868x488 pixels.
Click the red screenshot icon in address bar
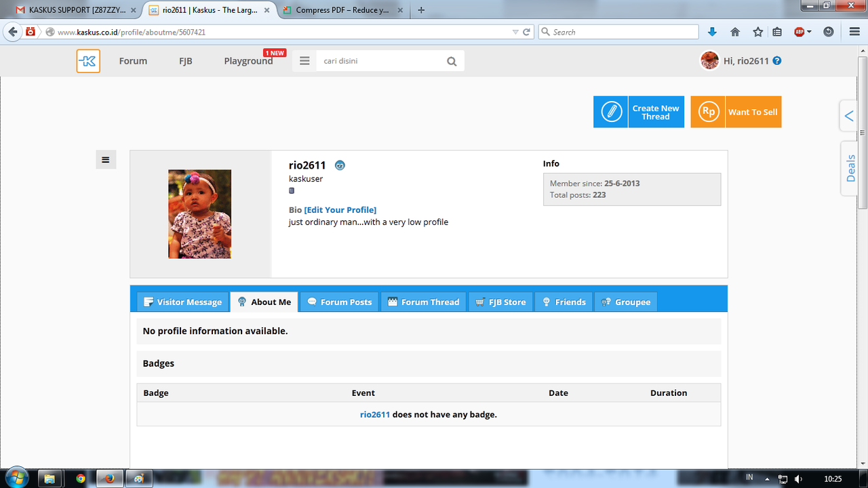pos(31,32)
